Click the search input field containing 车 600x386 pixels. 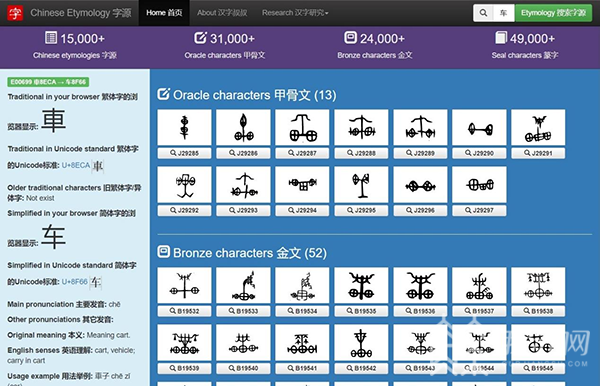pyautogui.click(x=504, y=13)
